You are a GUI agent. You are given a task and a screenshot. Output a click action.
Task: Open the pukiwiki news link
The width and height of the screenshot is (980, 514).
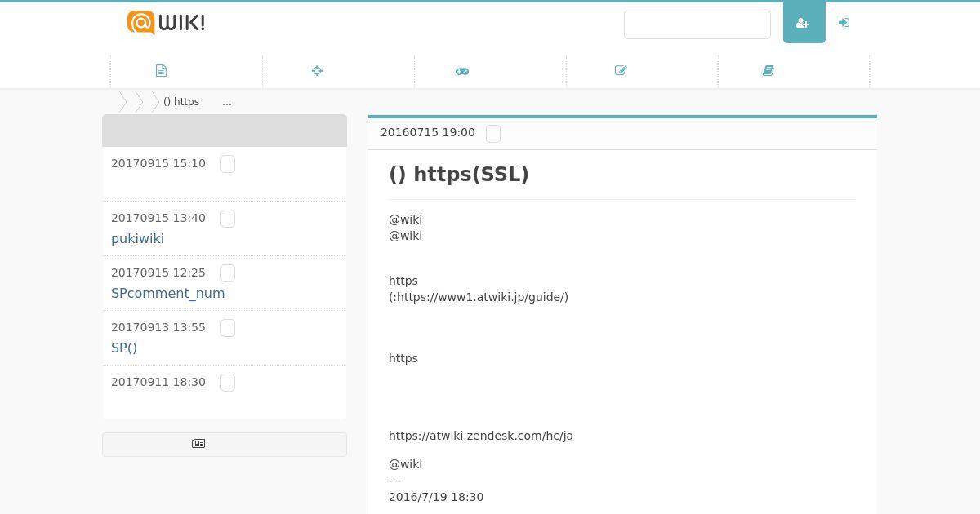click(x=137, y=239)
